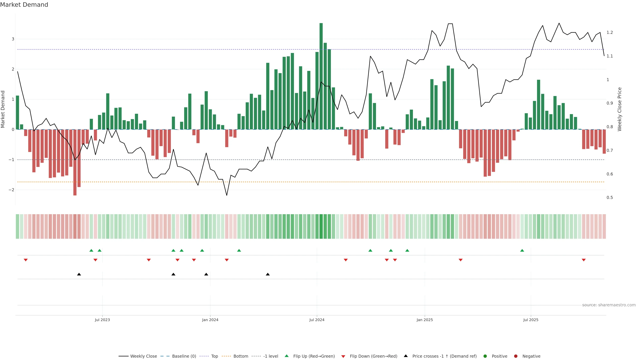Click the source: sharemaestro.com text

click(609, 305)
